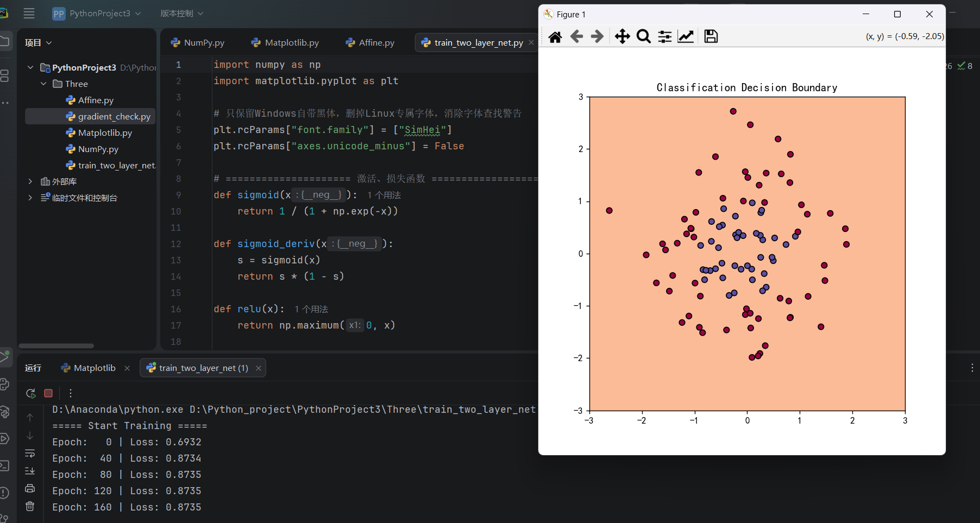Image resolution: width=980 pixels, height=523 pixels.
Task: Save the figure with the floppy disk icon
Action: coord(711,36)
